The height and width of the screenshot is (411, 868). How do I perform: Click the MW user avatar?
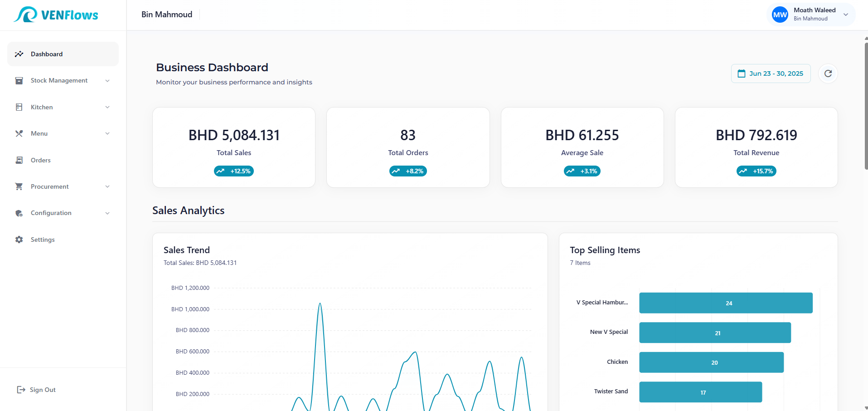(x=780, y=15)
